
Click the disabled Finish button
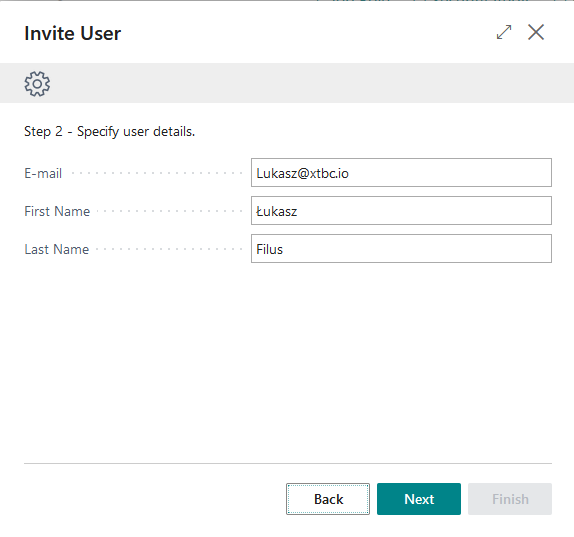click(510, 499)
